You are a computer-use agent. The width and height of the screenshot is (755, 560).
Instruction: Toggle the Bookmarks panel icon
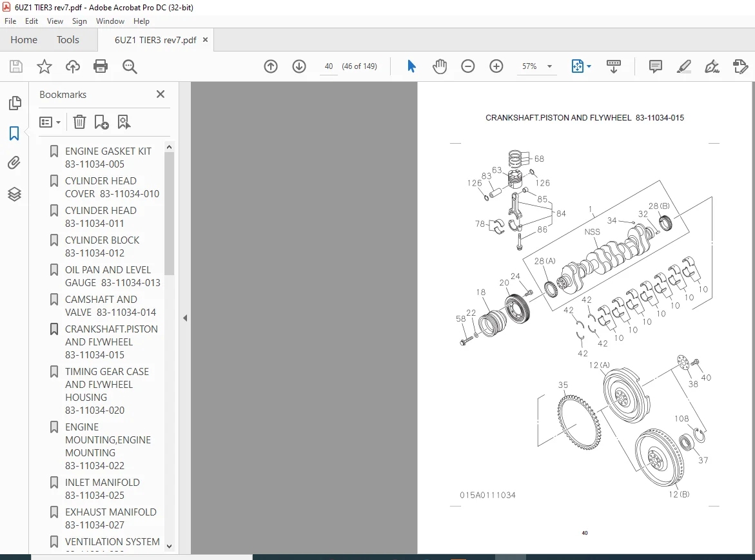[x=14, y=133]
